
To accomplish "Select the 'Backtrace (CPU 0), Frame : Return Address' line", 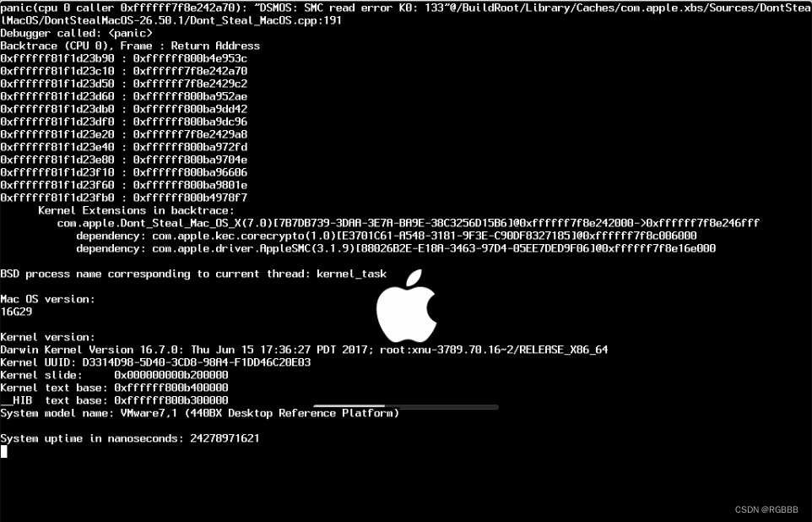I will (x=130, y=46).
